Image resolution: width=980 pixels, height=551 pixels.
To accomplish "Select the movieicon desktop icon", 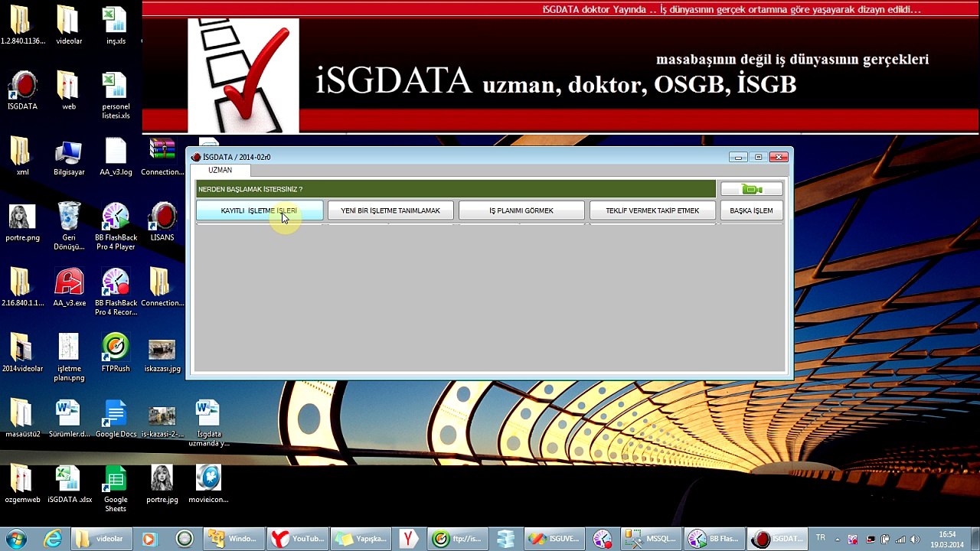I will (208, 484).
